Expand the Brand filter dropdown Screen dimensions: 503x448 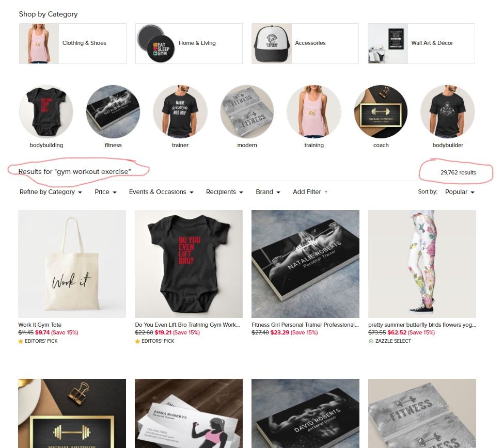coord(268,192)
